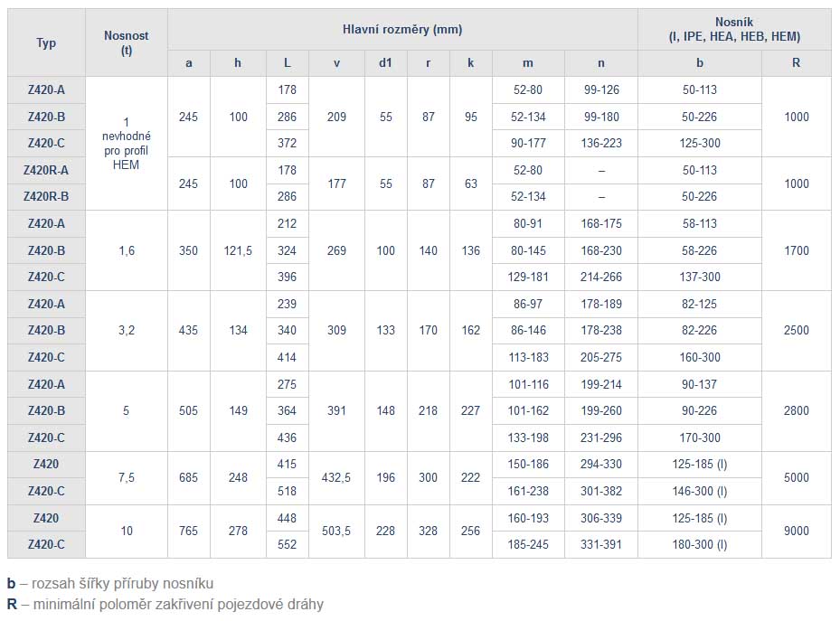Select the 121,5 height cell
Viewport: 840px width, 621px height.
(238, 250)
